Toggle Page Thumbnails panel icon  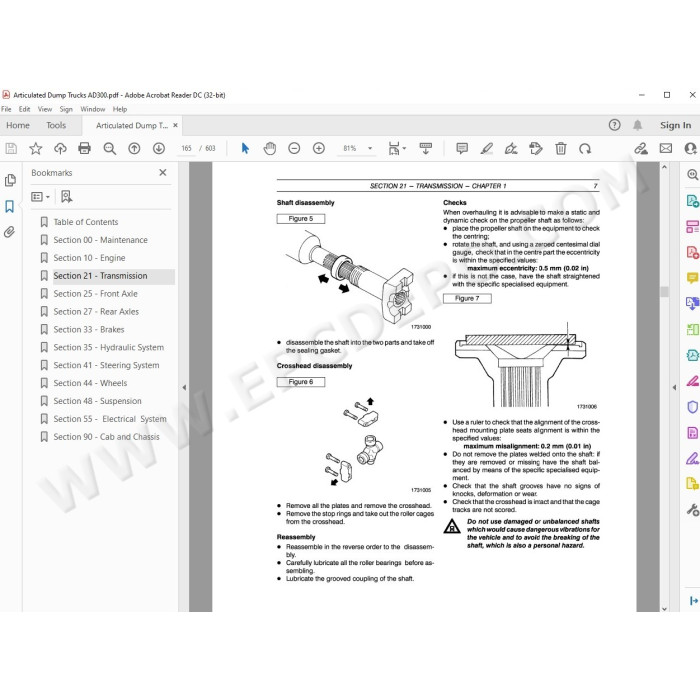(x=10, y=180)
